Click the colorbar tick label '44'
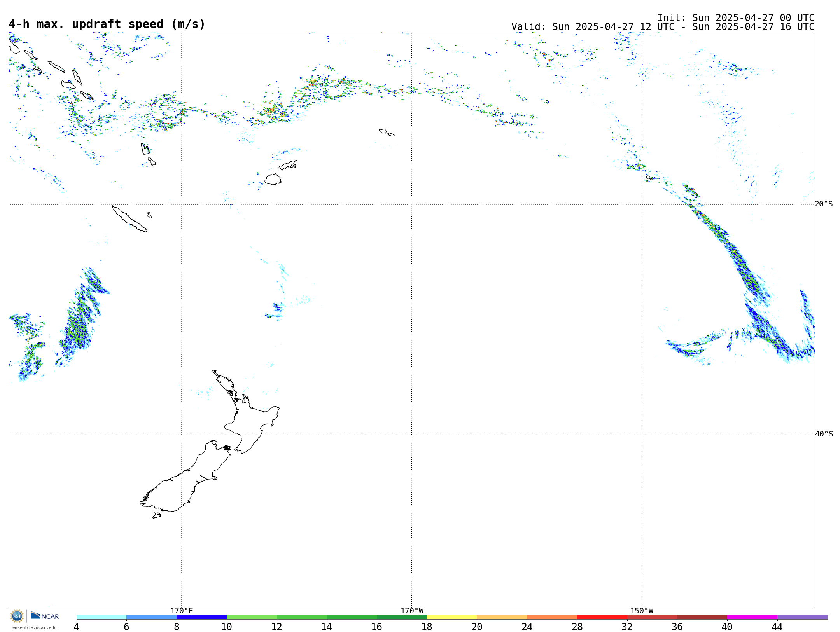The height and width of the screenshot is (632, 840). [x=777, y=627]
